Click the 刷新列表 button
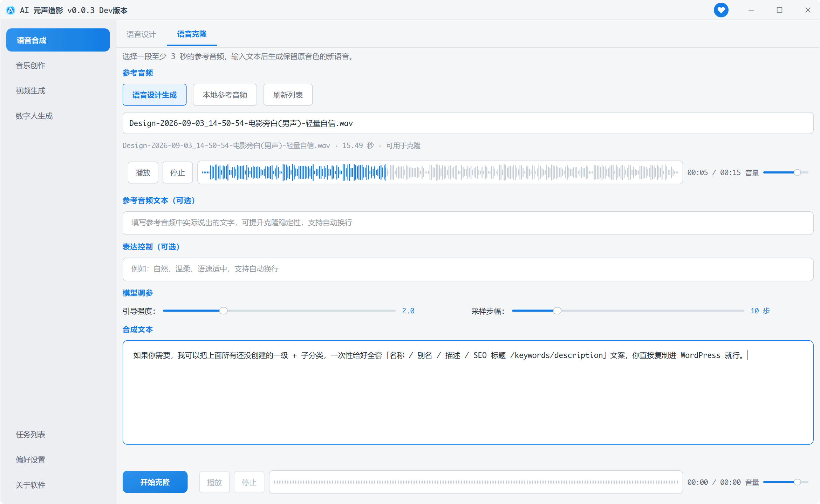 click(288, 95)
